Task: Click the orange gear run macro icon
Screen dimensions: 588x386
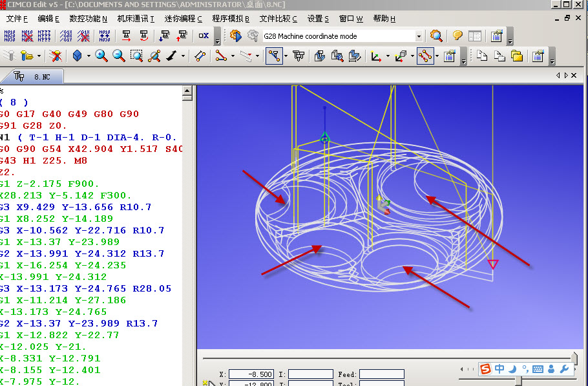Action: click(235, 36)
